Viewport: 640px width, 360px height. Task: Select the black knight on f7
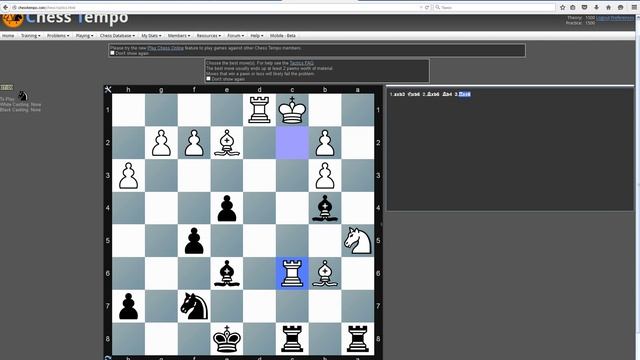[194, 306]
